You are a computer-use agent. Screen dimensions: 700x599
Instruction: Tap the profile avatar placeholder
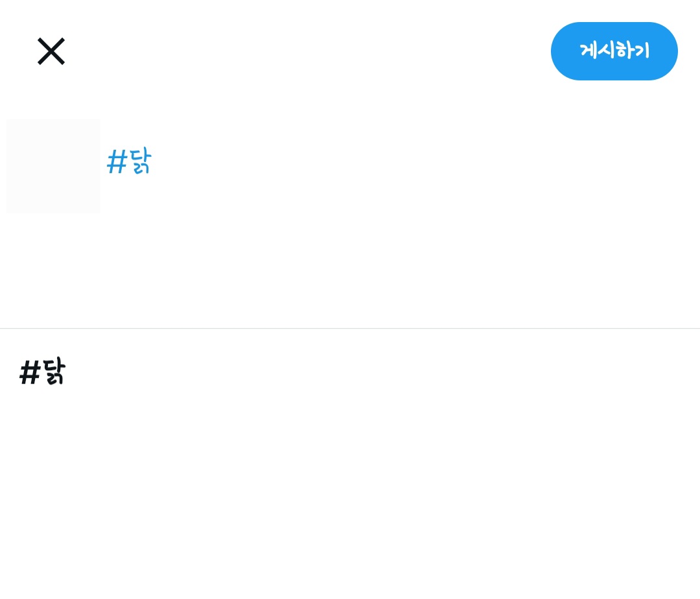coord(53,166)
